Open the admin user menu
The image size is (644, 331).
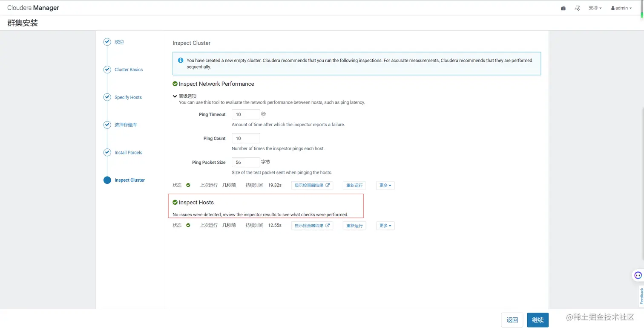(621, 8)
